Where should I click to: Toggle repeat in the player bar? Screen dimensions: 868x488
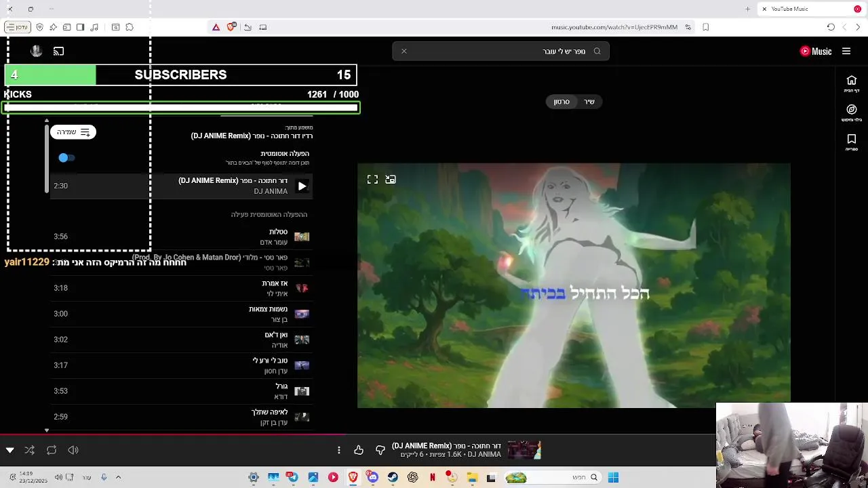click(52, 450)
